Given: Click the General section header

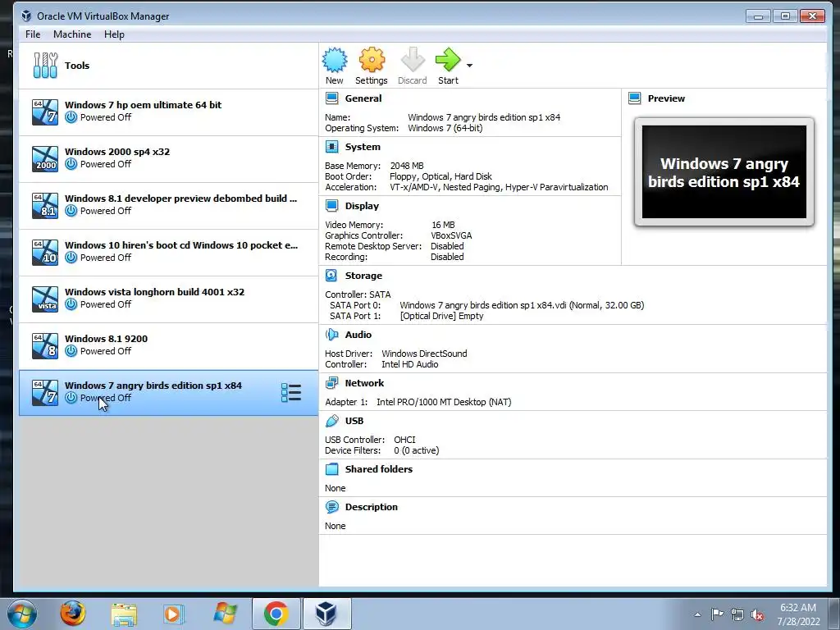Looking at the screenshot, I should [363, 98].
